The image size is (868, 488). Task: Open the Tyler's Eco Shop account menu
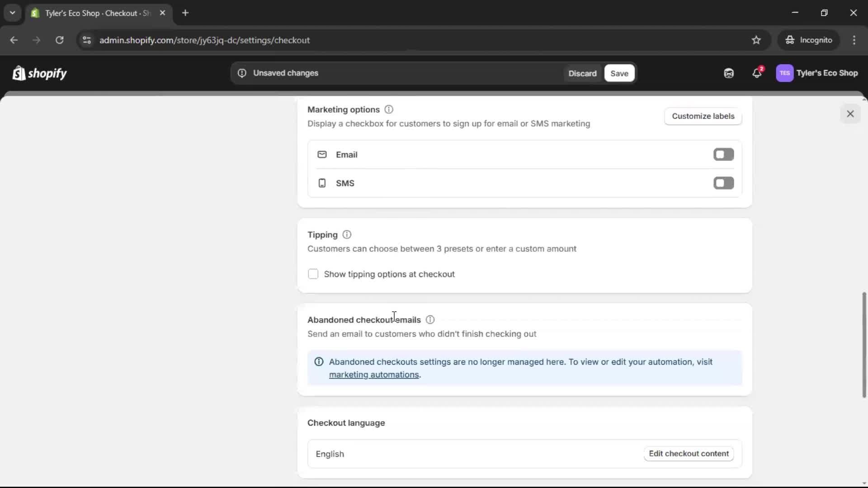click(817, 73)
